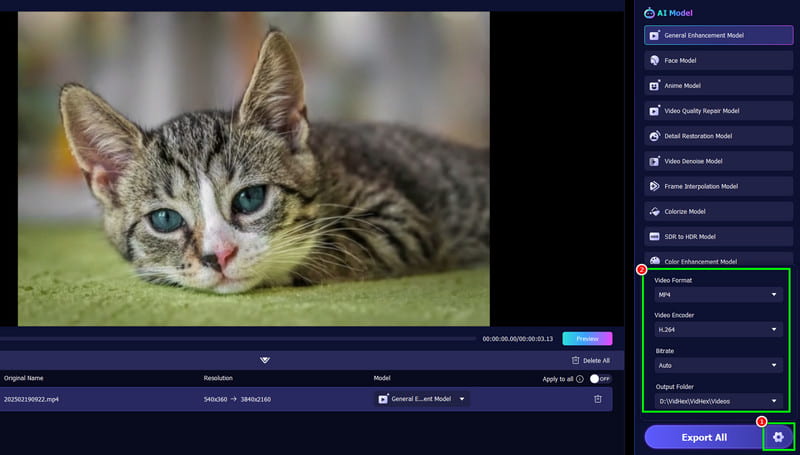Open export settings gear icon
The height and width of the screenshot is (455, 800).
[x=778, y=437]
